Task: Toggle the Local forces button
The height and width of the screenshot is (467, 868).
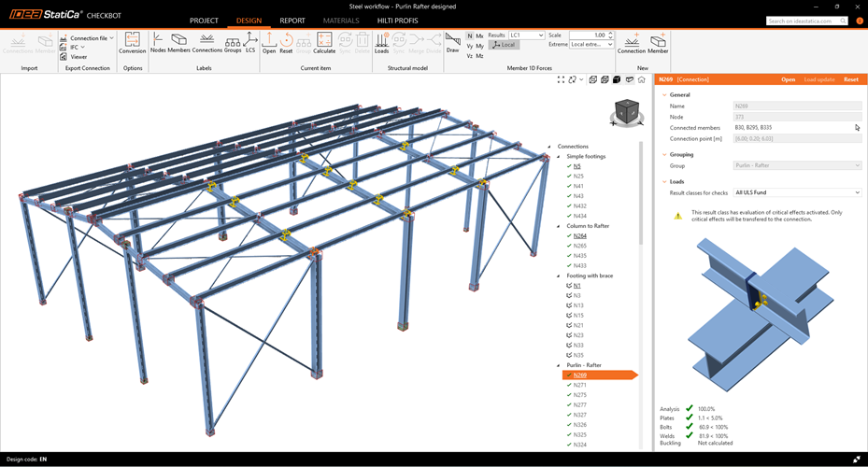Action: (505, 45)
